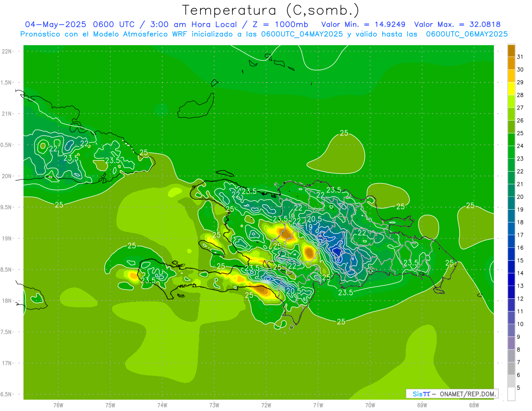Pick the dark orange swatch above 31

[x=511, y=51]
